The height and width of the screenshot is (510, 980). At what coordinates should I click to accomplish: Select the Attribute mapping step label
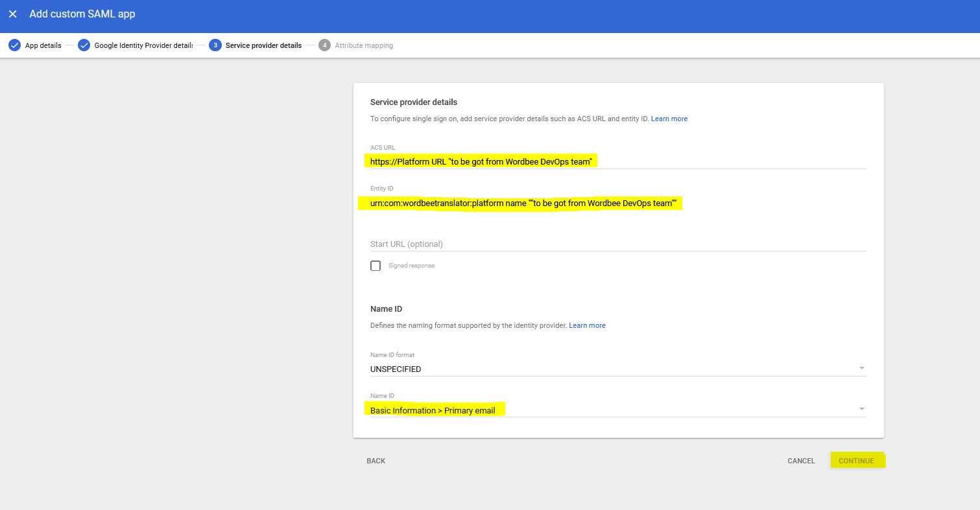(364, 45)
